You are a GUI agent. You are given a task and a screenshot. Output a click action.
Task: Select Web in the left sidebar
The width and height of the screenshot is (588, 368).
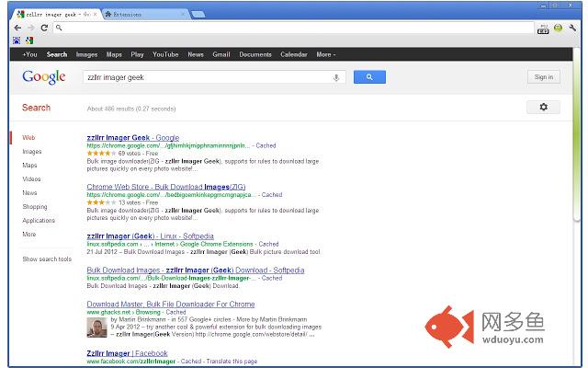click(28, 137)
